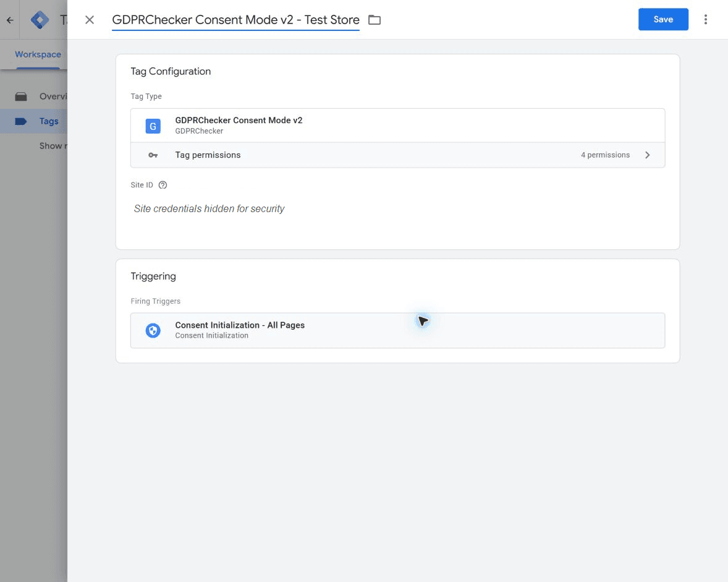This screenshot has height=582, width=728.
Task: Click the folder icon next to tag name
Action: tap(375, 20)
